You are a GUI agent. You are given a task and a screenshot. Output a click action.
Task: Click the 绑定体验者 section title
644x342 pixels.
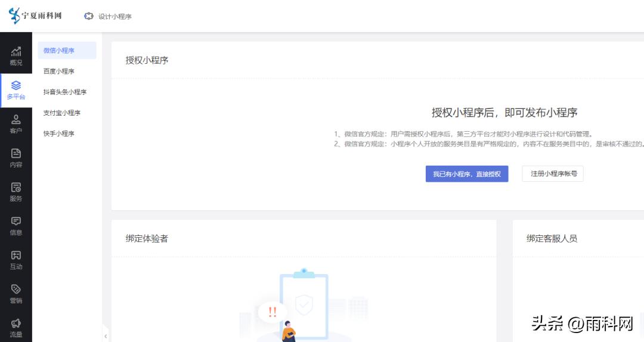(x=147, y=238)
